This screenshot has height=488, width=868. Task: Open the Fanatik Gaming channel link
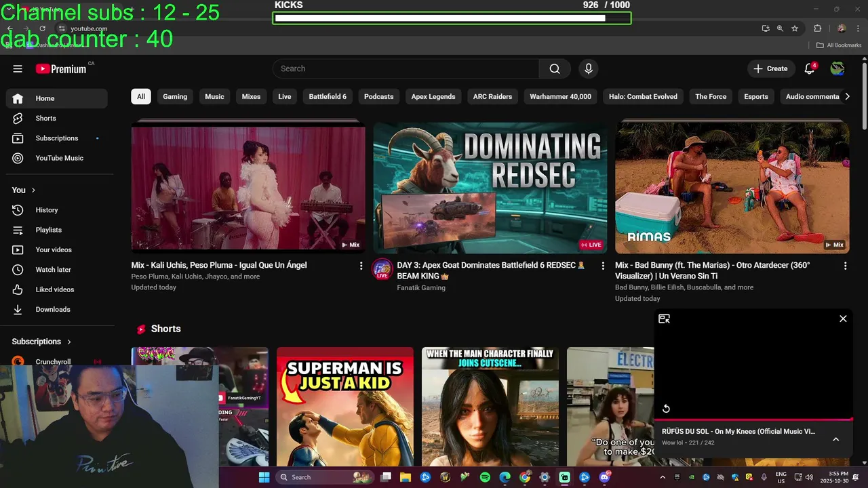[421, 287]
